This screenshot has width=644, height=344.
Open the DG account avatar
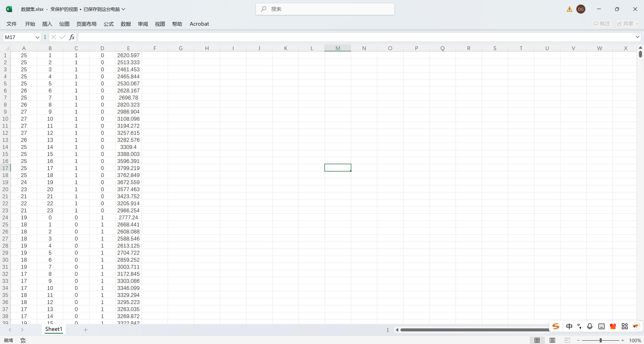coord(581,9)
